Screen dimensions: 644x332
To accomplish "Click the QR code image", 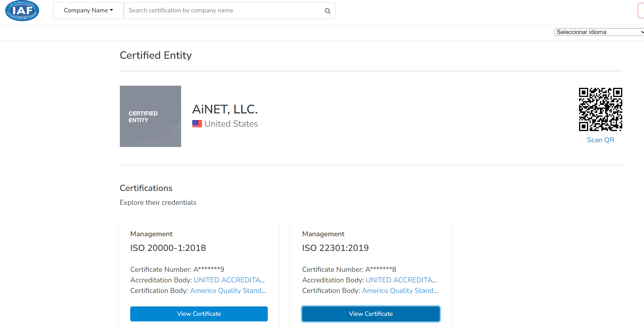I will pos(600,109).
